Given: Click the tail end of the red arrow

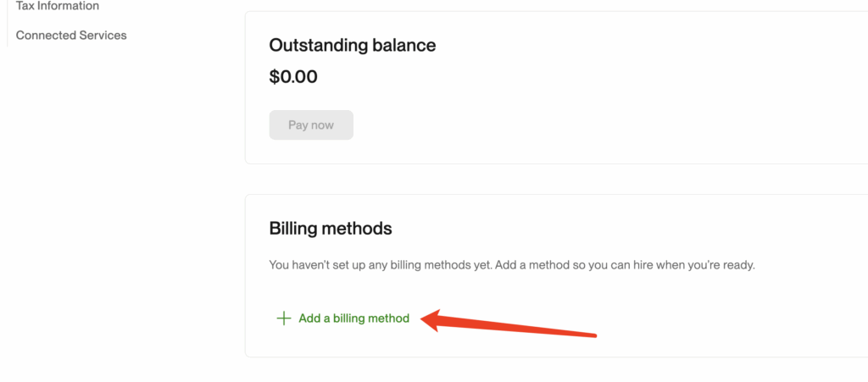Looking at the screenshot, I should [593, 334].
